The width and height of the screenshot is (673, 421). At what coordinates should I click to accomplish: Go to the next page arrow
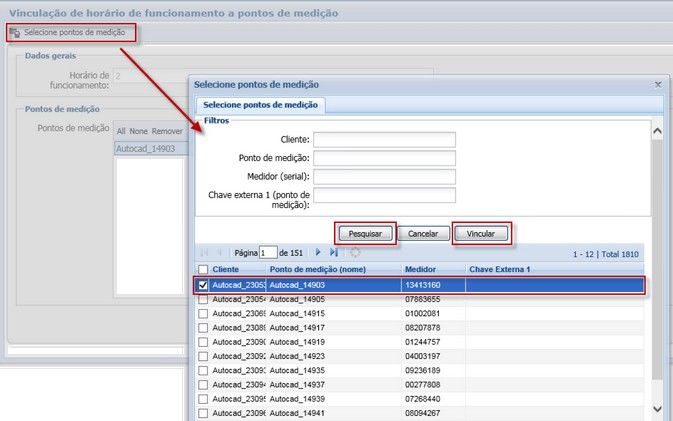coord(319,253)
